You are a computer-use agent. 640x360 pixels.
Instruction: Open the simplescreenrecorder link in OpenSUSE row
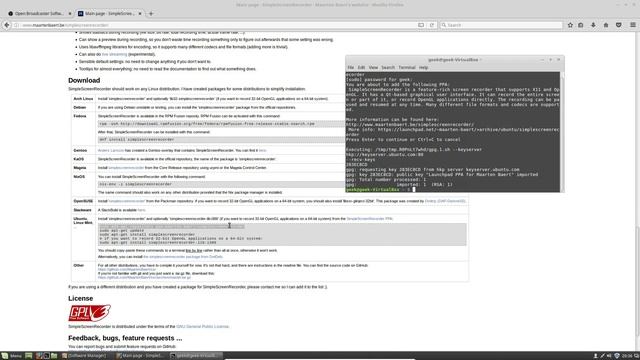tap(127, 201)
